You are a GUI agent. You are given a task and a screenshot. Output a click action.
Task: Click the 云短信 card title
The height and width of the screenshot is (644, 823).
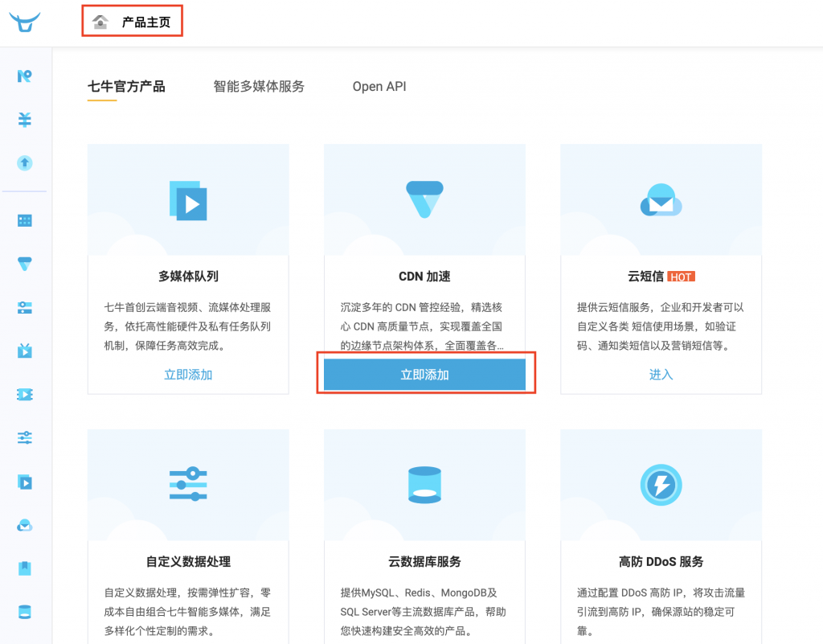pos(646,277)
